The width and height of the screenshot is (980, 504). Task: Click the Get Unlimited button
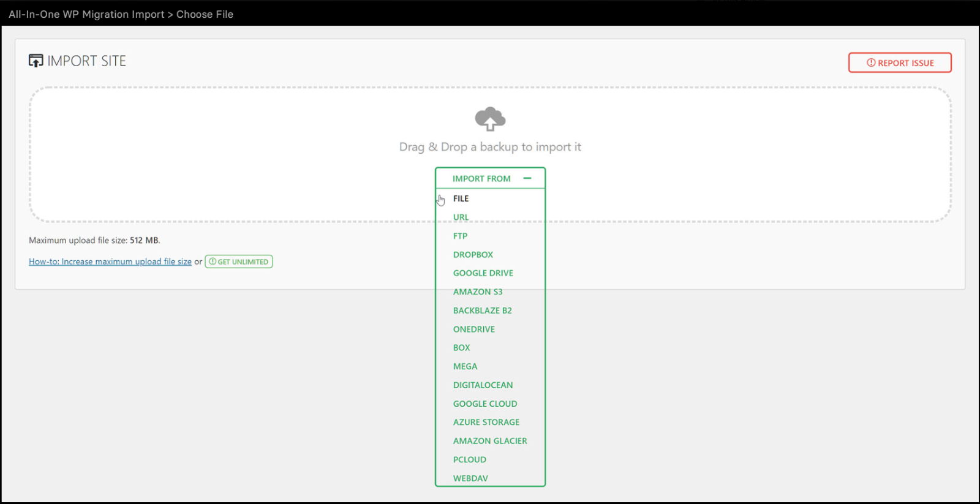click(239, 261)
